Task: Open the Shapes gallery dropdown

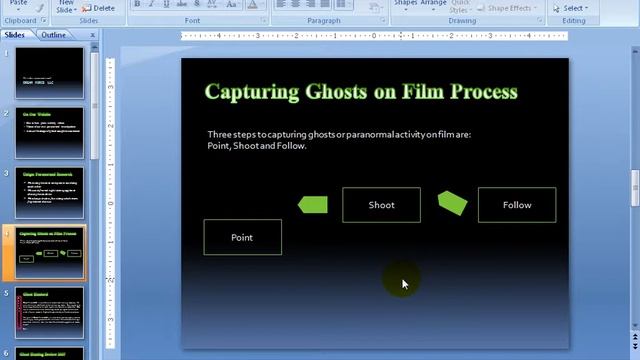Action: [406, 5]
